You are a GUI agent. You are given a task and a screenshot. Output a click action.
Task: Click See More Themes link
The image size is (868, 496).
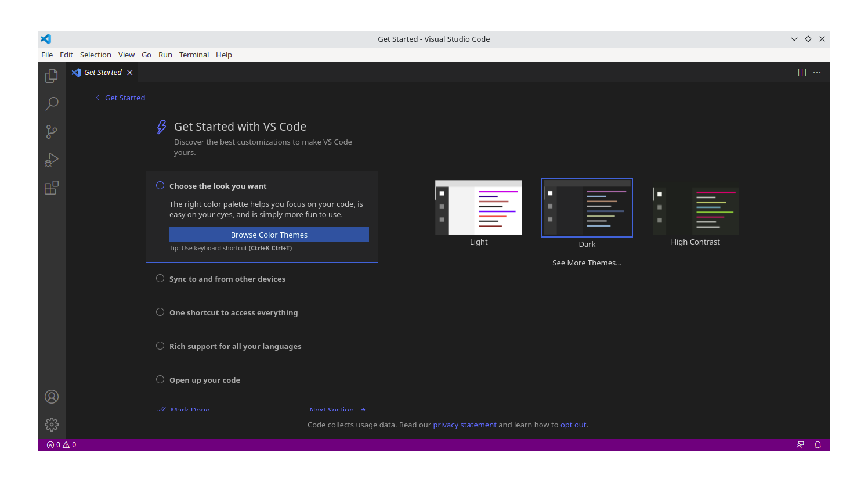[x=587, y=263]
